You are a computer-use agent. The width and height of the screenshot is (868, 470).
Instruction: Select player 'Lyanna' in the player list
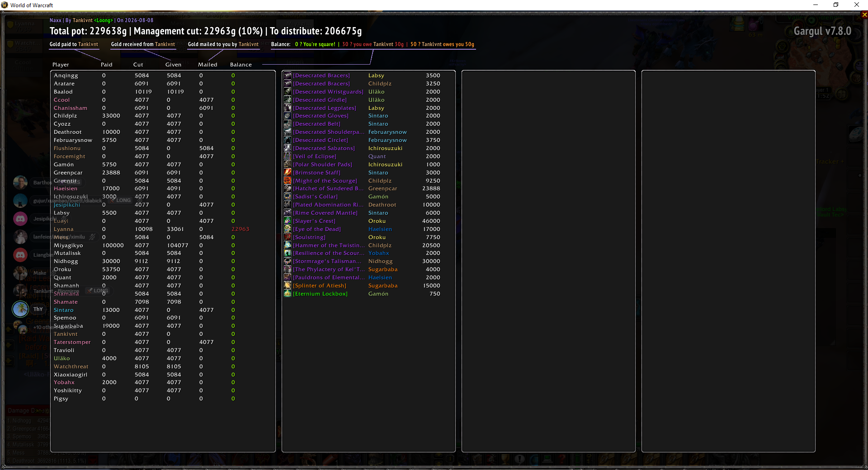click(63, 229)
